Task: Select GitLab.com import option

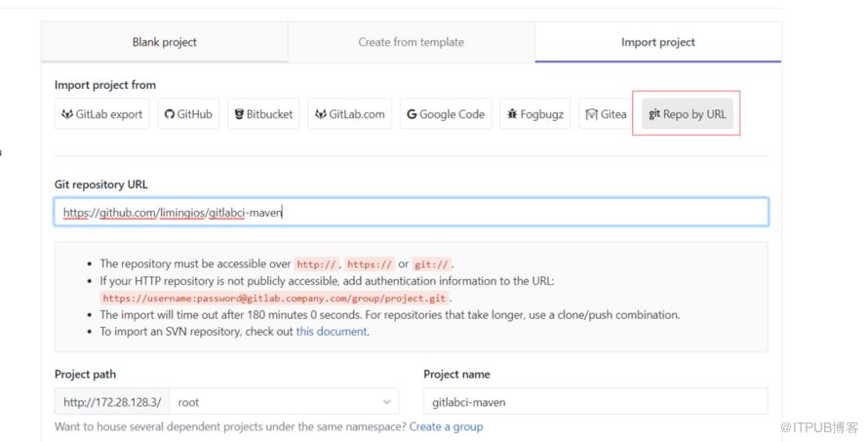Action: (x=350, y=114)
